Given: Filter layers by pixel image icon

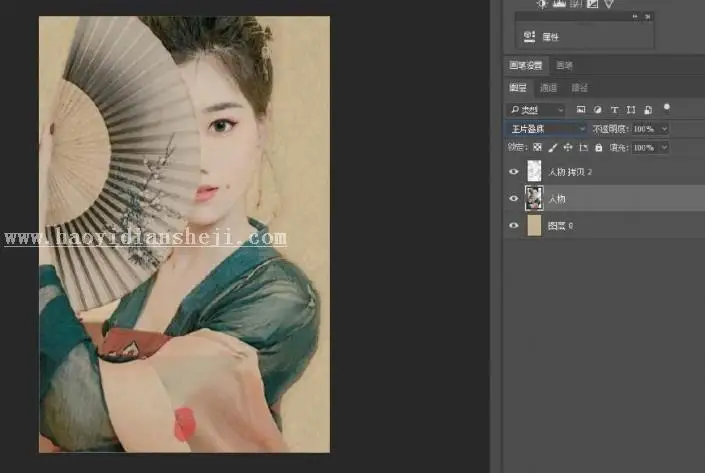Looking at the screenshot, I should tap(581, 109).
